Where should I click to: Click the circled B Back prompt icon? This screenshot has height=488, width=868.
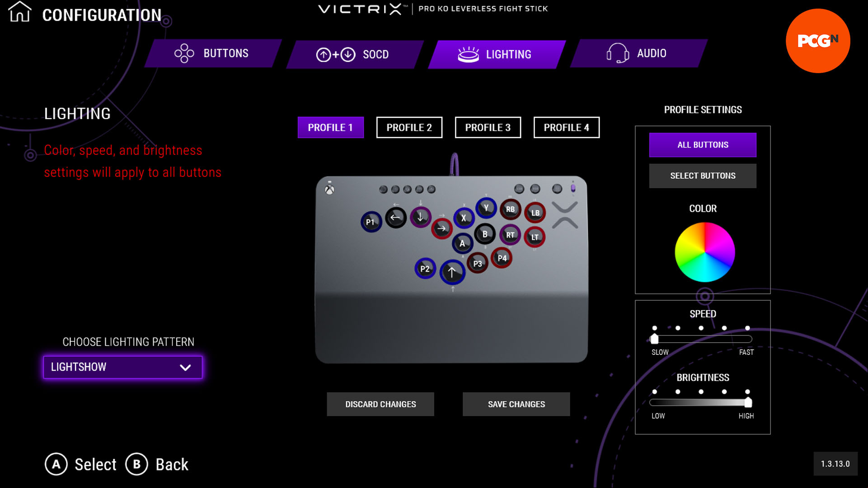pyautogui.click(x=136, y=464)
